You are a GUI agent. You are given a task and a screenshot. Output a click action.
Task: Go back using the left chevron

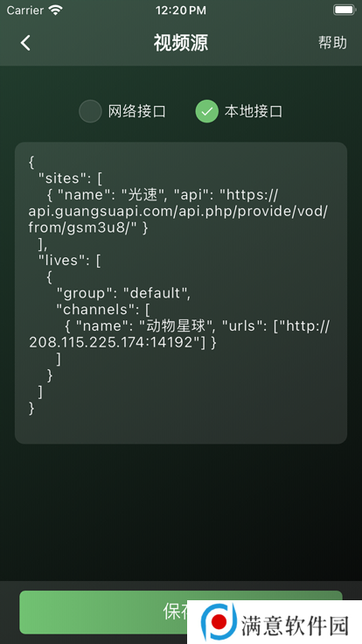pyautogui.click(x=25, y=43)
